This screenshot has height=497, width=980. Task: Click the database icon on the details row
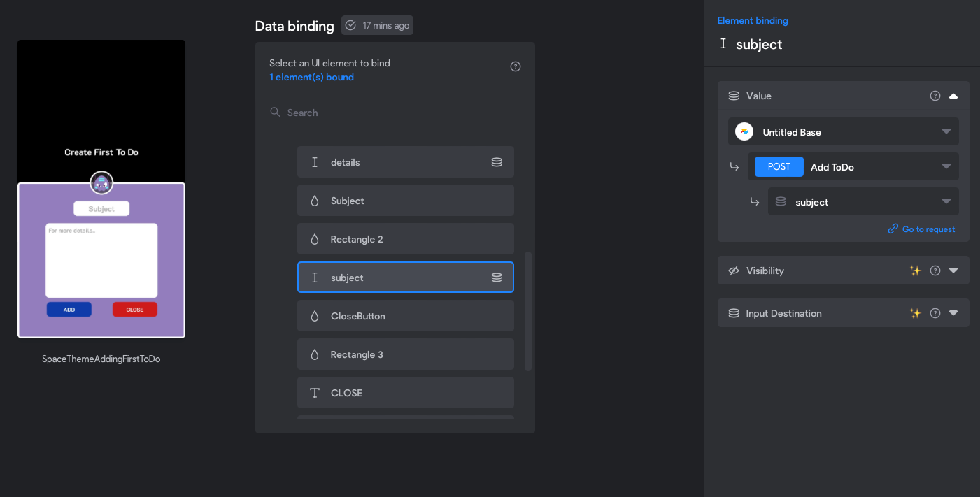(x=497, y=162)
